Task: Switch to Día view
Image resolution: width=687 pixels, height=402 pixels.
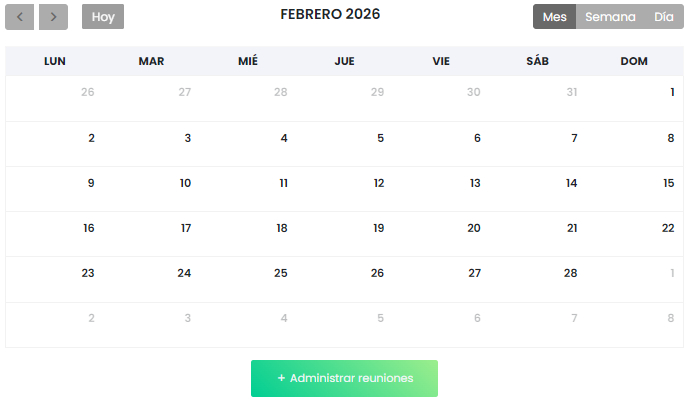Action: click(x=664, y=17)
